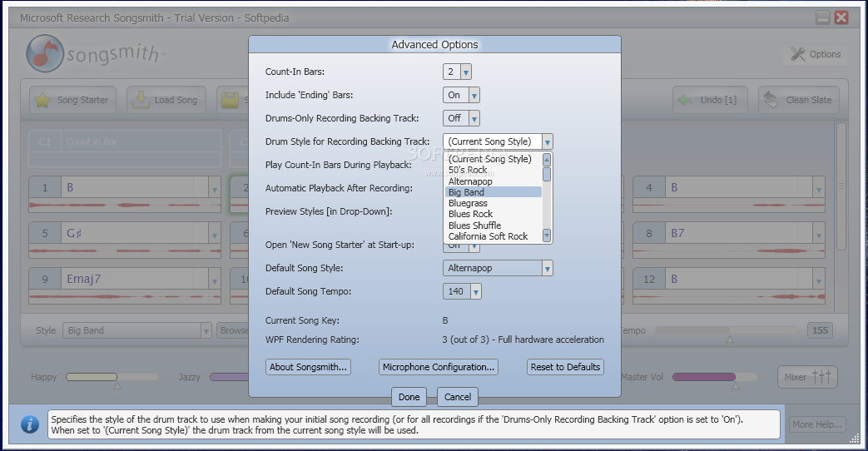868x451 pixels.
Task: Click About Songsmith... button
Action: point(309,367)
